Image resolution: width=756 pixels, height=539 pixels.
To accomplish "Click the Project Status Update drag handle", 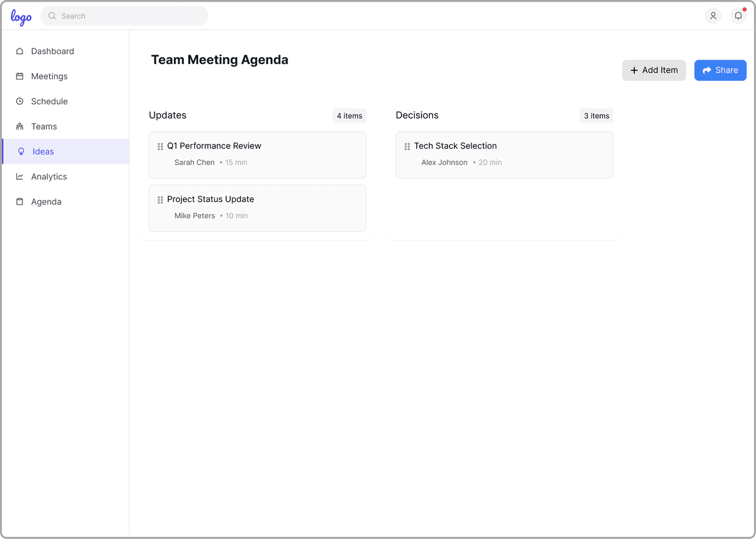I will coord(160,200).
